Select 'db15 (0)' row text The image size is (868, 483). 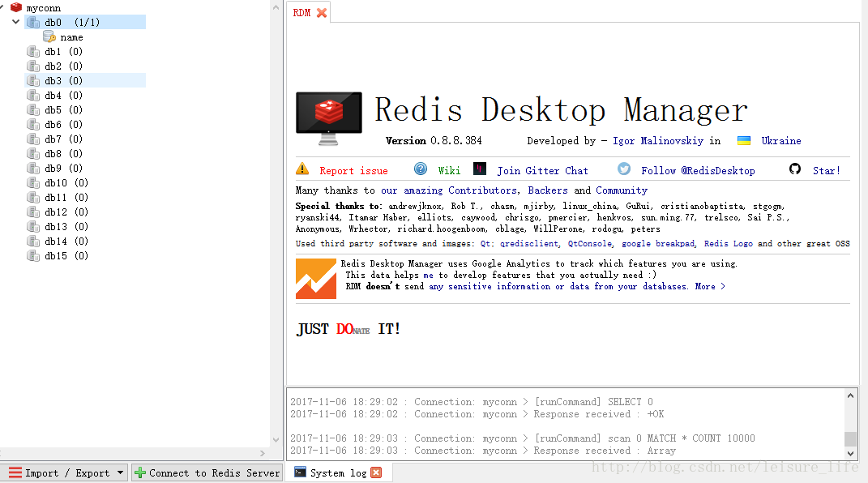tap(66, 255)
